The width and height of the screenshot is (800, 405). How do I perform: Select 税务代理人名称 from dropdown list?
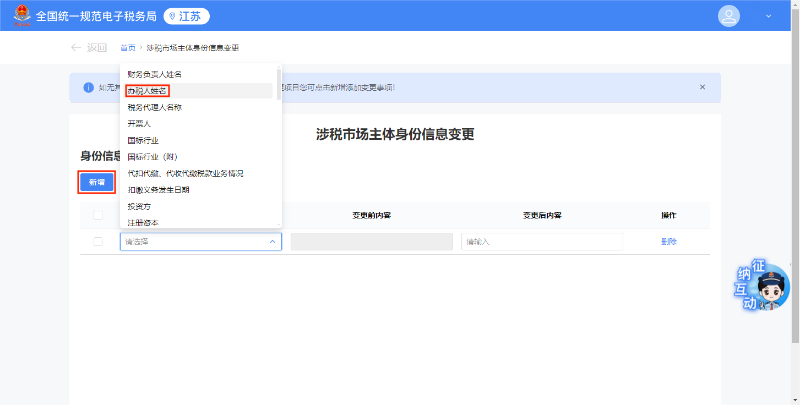point(200,108)
